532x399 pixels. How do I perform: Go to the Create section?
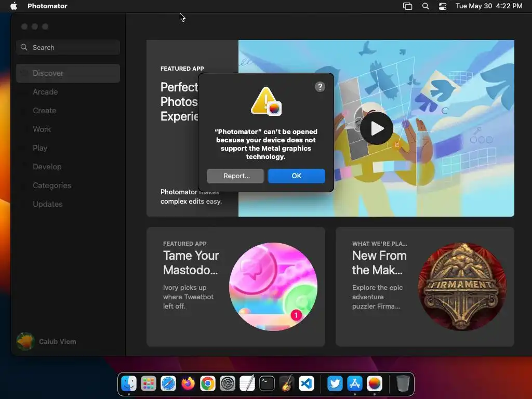point(68,111)
